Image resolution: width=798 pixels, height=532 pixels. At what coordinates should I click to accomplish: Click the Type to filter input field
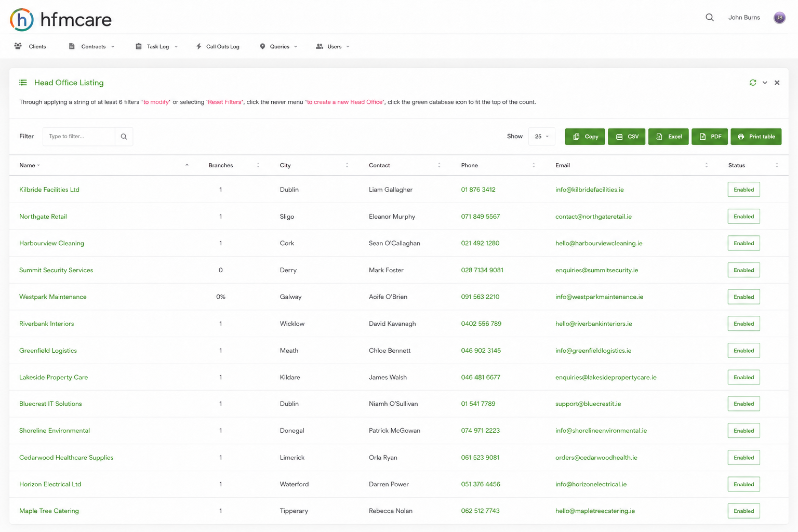79,137
